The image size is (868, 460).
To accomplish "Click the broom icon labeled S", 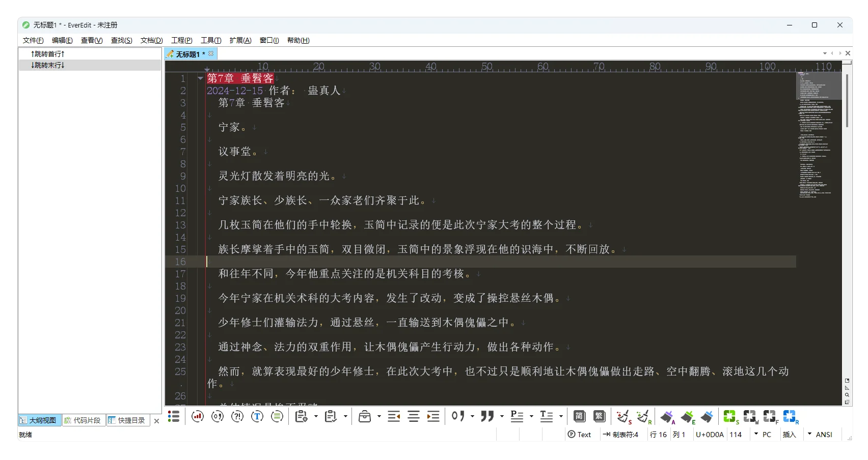I will [x=624, y=417].
